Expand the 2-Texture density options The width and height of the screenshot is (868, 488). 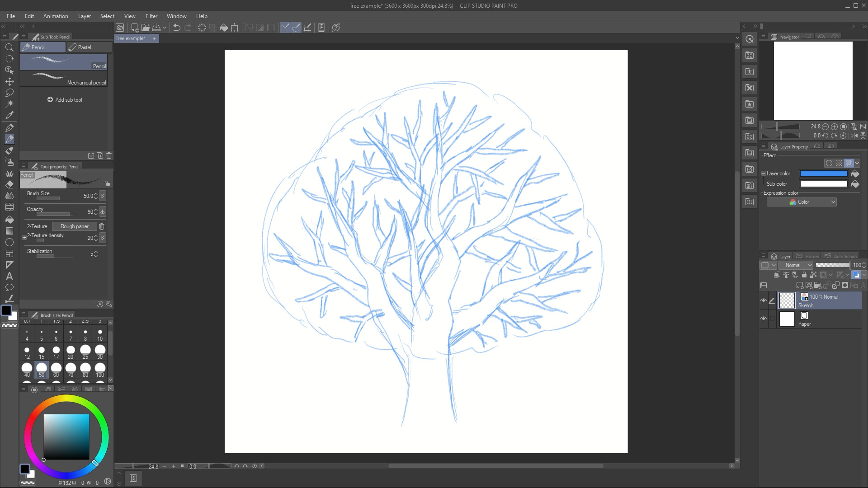pyautogui.click(x=24, y=237)
